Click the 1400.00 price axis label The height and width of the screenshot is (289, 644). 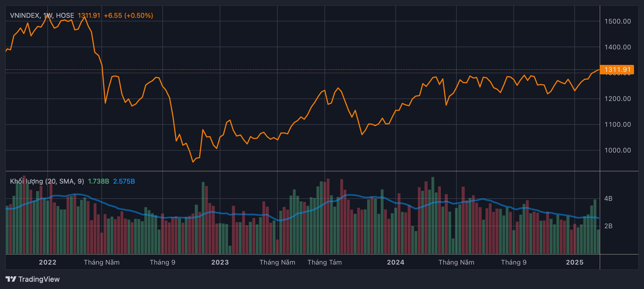coord(618,47)
